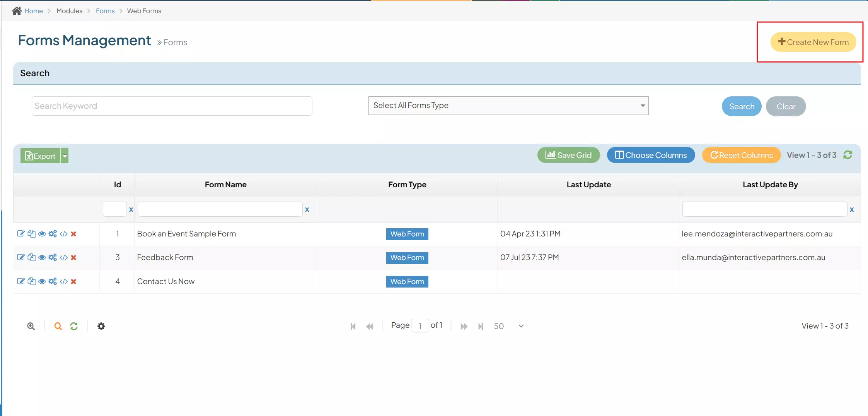The image size is (868, 416).
Task: Open the orange search icon below the grid
Action: (x=58, y=326)
